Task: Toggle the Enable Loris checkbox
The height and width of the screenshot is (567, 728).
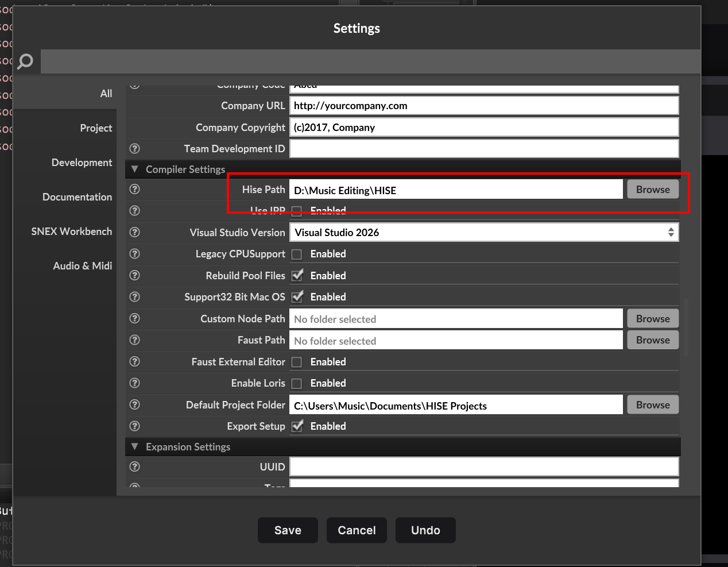Action: [297, 383]
